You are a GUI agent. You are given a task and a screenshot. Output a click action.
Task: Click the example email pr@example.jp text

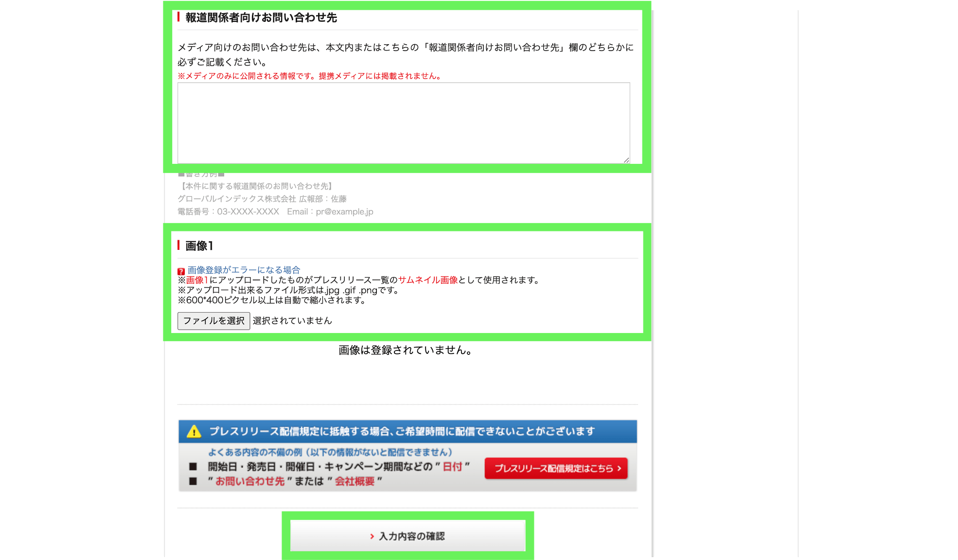344,212
